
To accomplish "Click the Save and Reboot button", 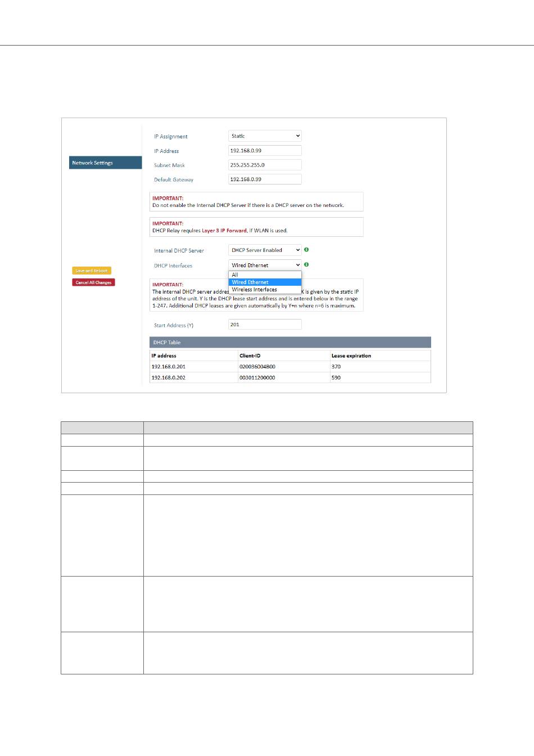I will (92, 271).
